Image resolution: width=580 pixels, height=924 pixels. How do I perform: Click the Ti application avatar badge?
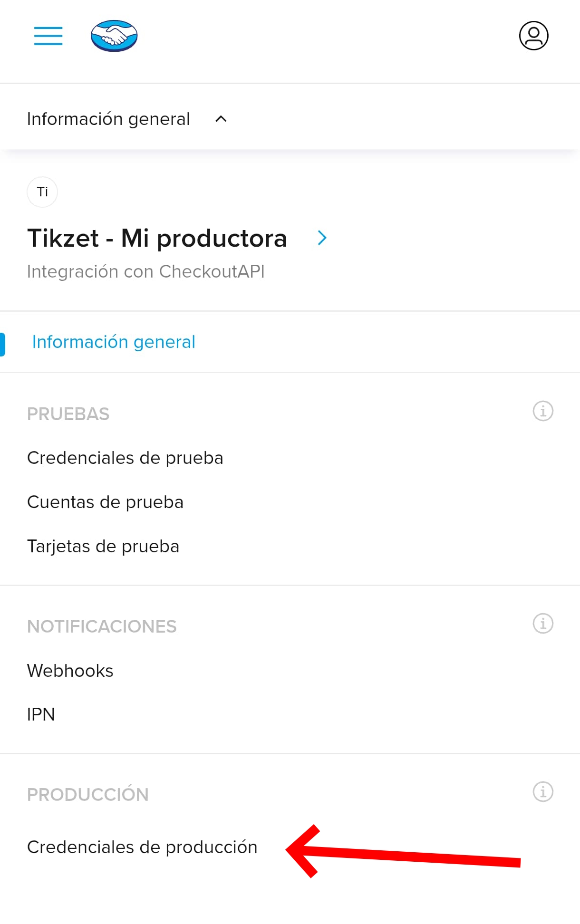(x=42, y=192)
